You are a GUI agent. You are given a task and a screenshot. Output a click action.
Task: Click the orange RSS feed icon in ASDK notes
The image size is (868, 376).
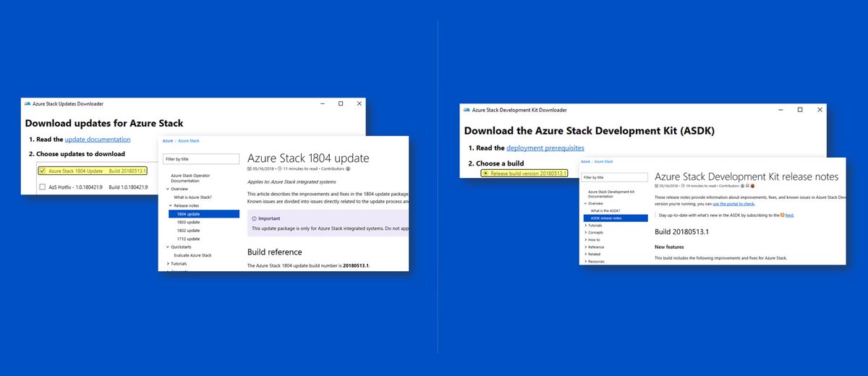click(x=783, y=215)
